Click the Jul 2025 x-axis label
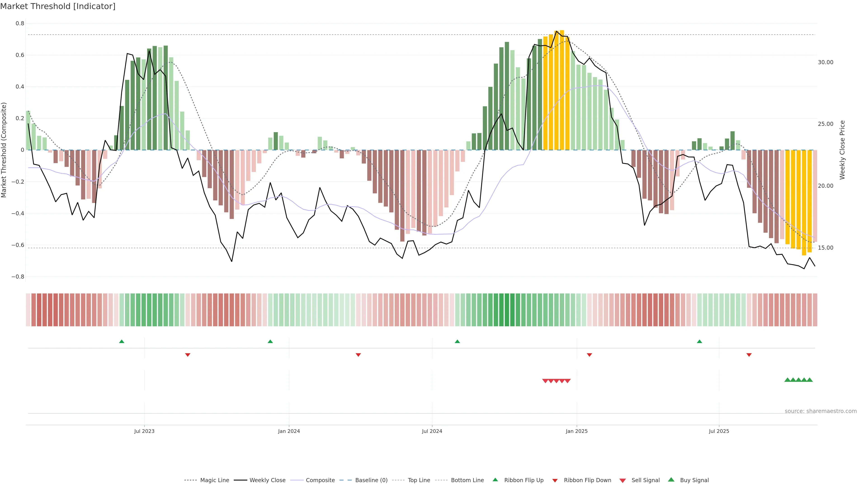The height and width of the screenshot is (488, 868). coord(719,431)
